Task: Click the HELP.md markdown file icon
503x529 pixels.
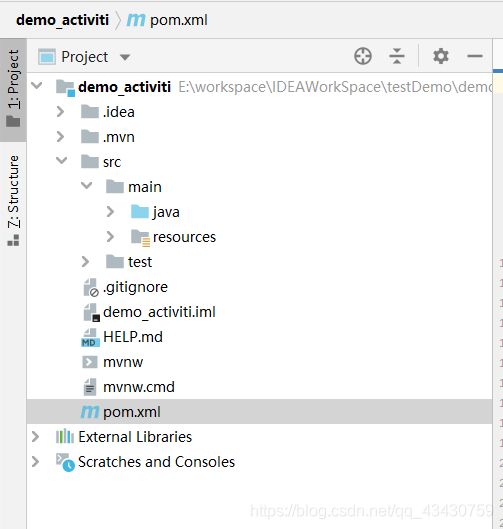Action: pos(90,337)
